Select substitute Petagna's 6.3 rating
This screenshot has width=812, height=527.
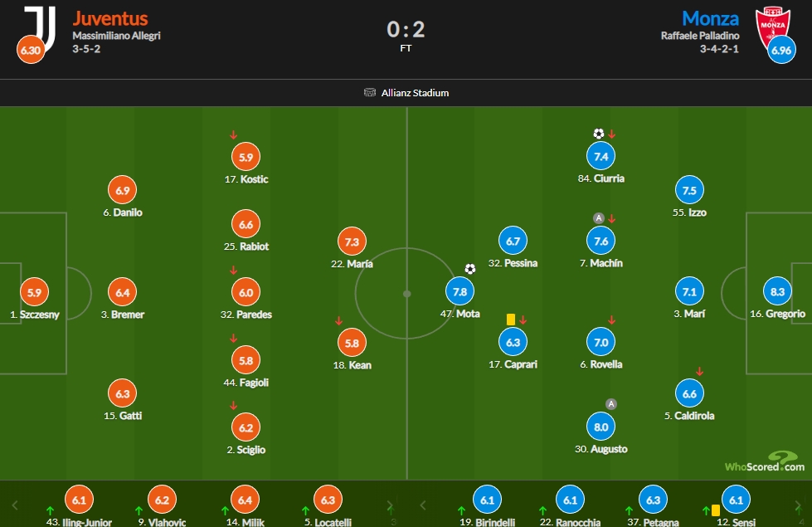tap(653, 500)
